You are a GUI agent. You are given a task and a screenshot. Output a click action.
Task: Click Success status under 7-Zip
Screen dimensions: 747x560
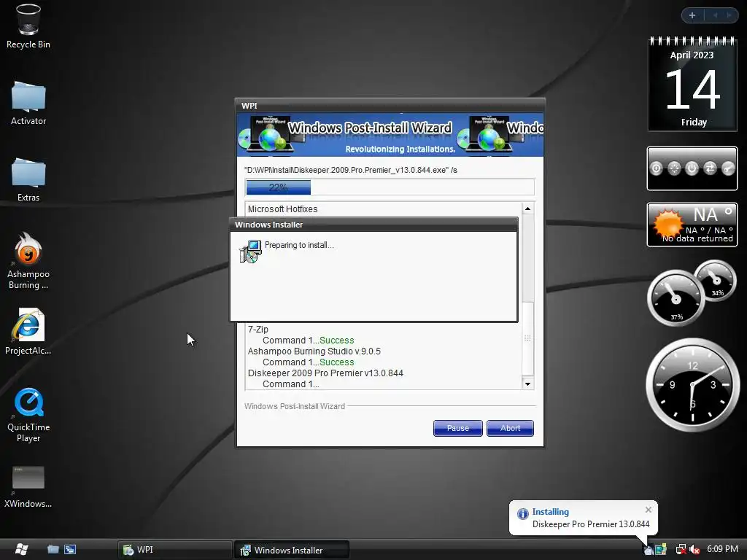(337, 341)
